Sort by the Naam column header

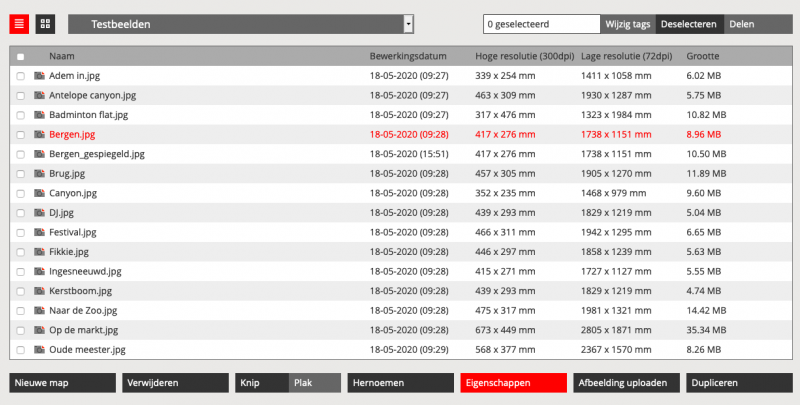coord(62,57)
